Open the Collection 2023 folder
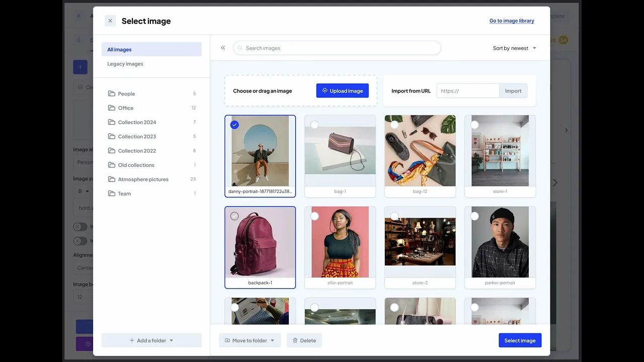Image resolution: width=644 pixels, height=362 pixels. tap(151, 136)
